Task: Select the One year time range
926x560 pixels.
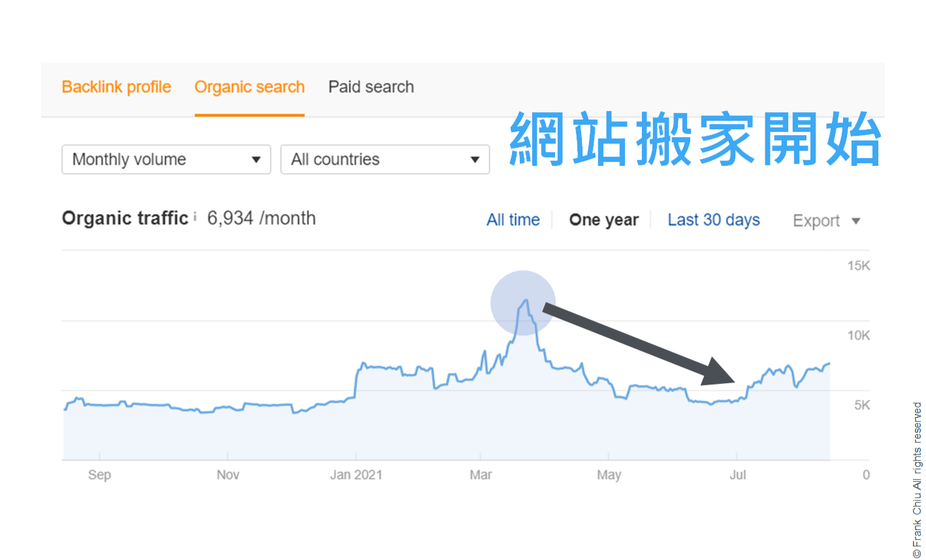Action: click(603, 220)
